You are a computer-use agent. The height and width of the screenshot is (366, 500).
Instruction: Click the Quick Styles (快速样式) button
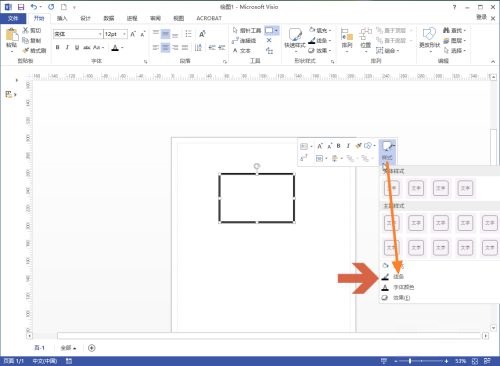pyautogui.click(x=295, y=39)
